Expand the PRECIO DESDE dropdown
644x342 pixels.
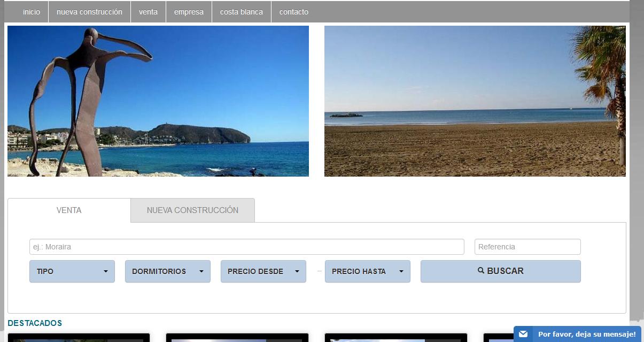point(263,271)
